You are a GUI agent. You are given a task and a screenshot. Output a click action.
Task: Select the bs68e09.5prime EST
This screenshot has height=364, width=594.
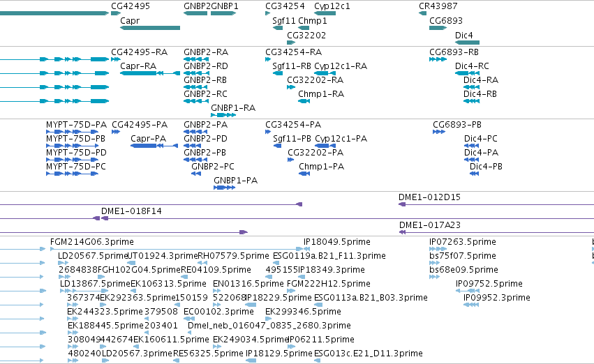435,277
